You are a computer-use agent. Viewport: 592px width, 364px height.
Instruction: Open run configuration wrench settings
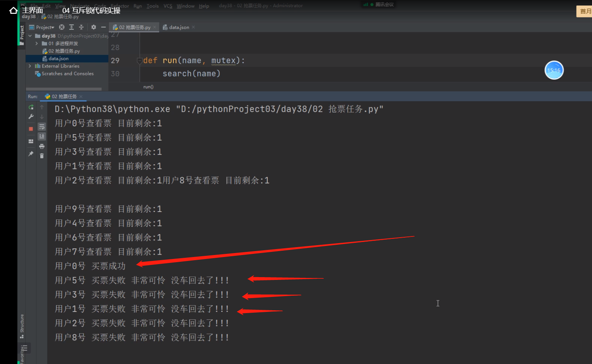pyautogui.click(x=31, y=117)
